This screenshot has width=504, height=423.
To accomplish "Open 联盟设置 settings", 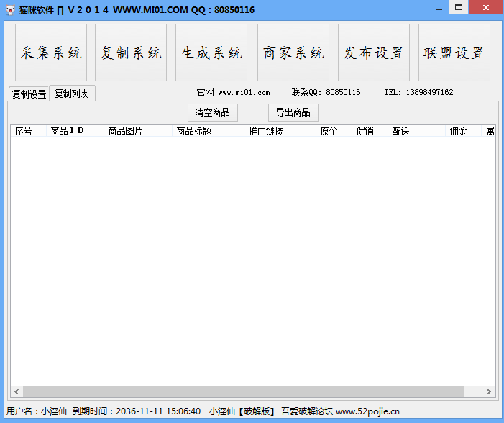I will [x=454, y=53].
